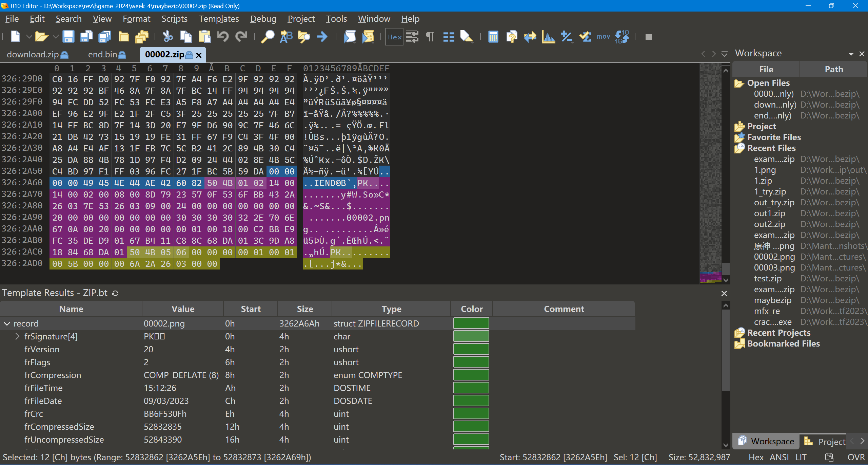Expand the frSignature[4] array row
Viewport: 868px width, 465px height.
point(17,336)
